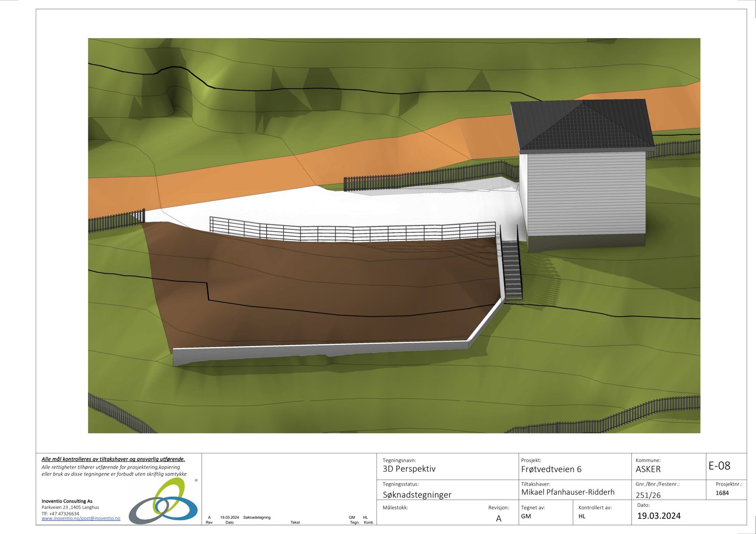Open the www.inoventio.no hyperlink
The width and height of the screenshot is (756, 534).
pyautogui.click(x=60, y=519)
